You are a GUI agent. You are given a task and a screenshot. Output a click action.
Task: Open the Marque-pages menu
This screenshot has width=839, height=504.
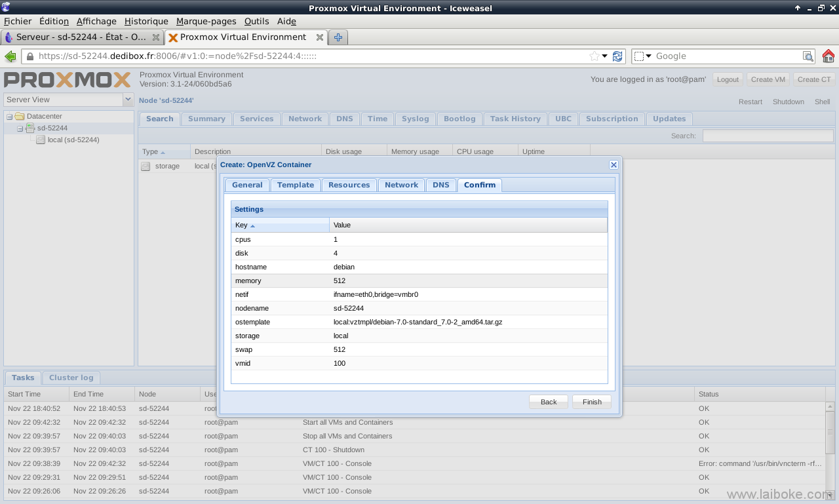(x=206, y=21)
